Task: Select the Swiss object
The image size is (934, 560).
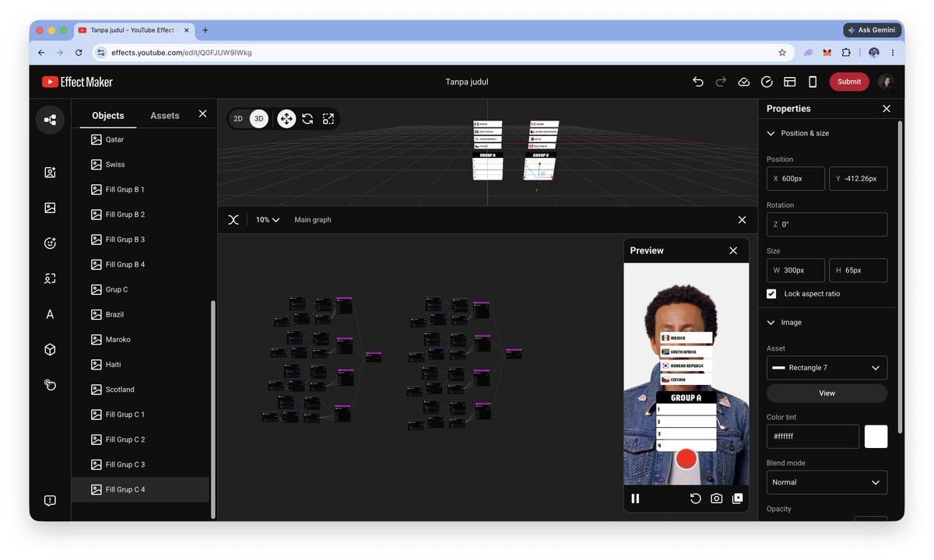Action: [x=140, y=165]
